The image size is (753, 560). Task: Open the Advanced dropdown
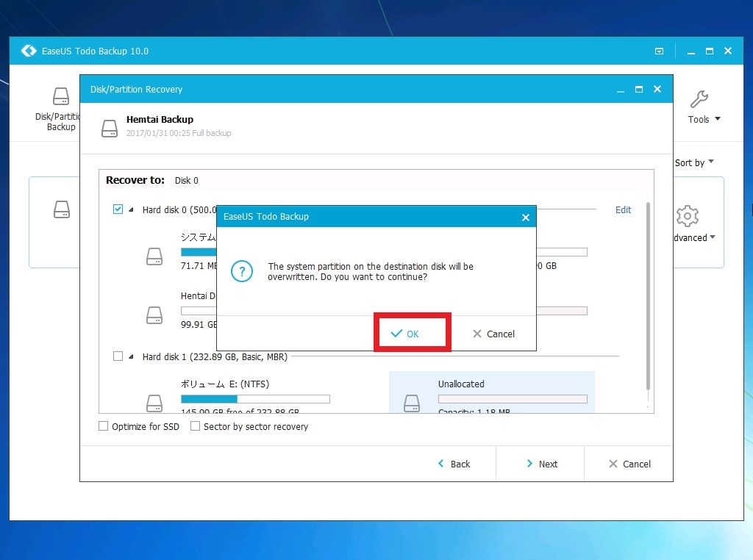pos(694,237)
